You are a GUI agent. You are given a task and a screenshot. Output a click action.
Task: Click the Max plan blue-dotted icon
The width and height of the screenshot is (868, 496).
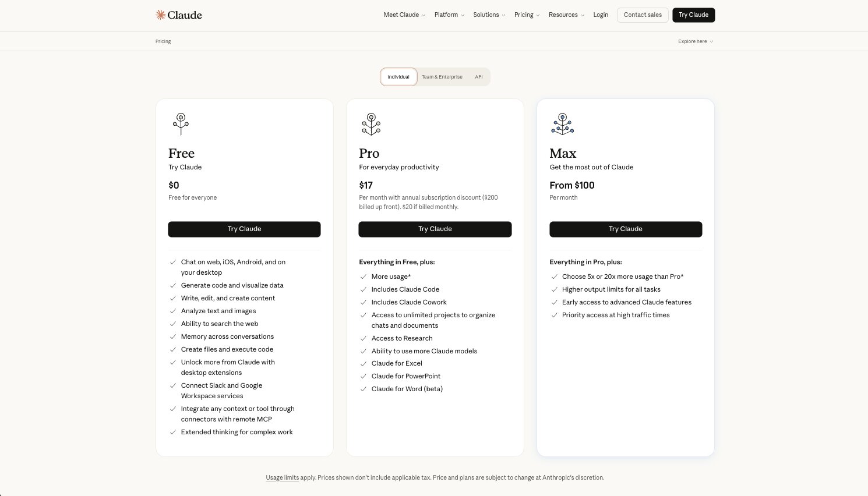click(562, 124)
